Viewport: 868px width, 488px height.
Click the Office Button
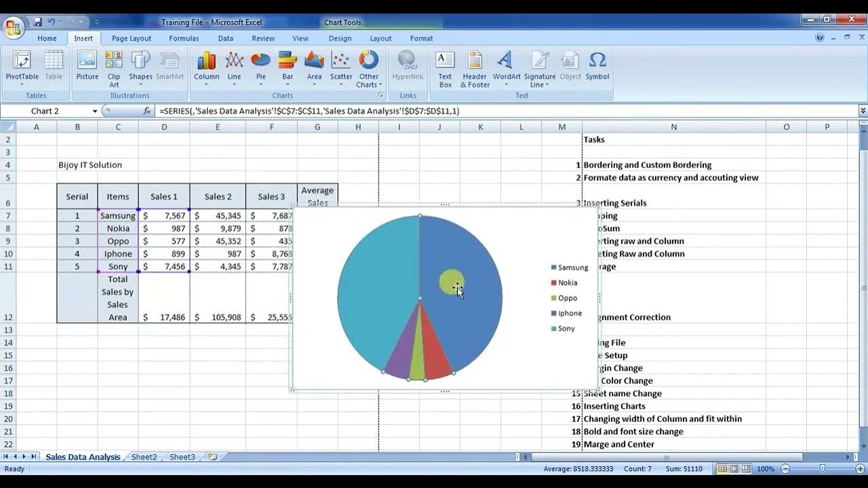point(14,28)
